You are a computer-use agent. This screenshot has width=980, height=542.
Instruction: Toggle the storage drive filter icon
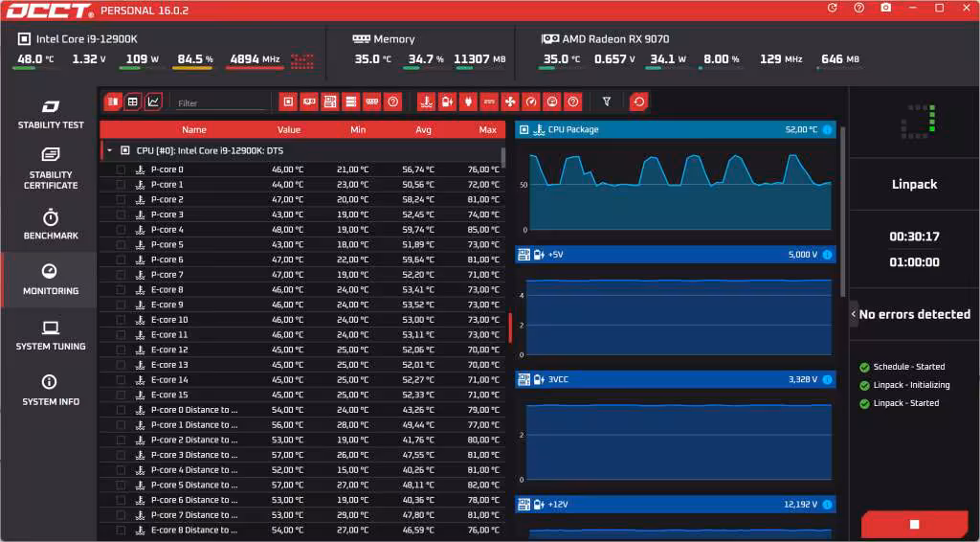350,102
